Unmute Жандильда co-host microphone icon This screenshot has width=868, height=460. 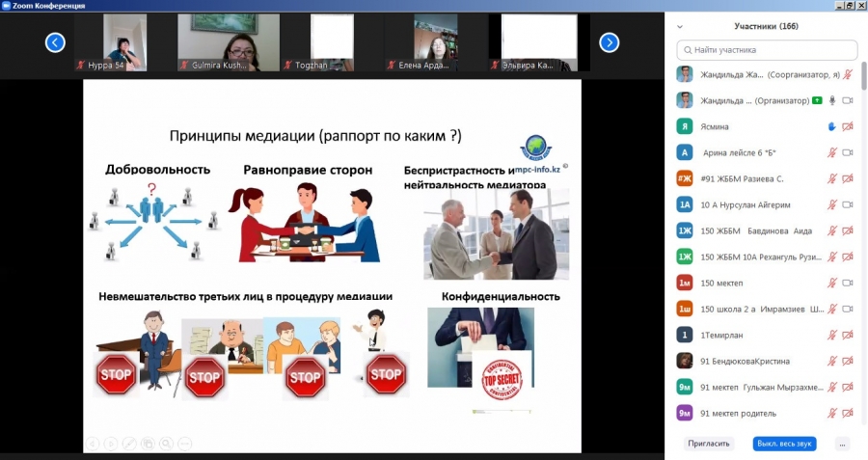pos(848,74)
